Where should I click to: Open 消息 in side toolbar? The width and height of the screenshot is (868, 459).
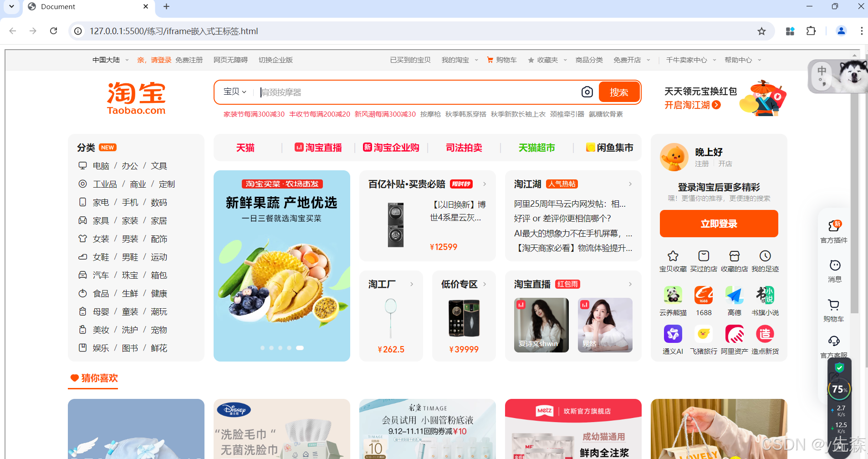coord(834,271)
